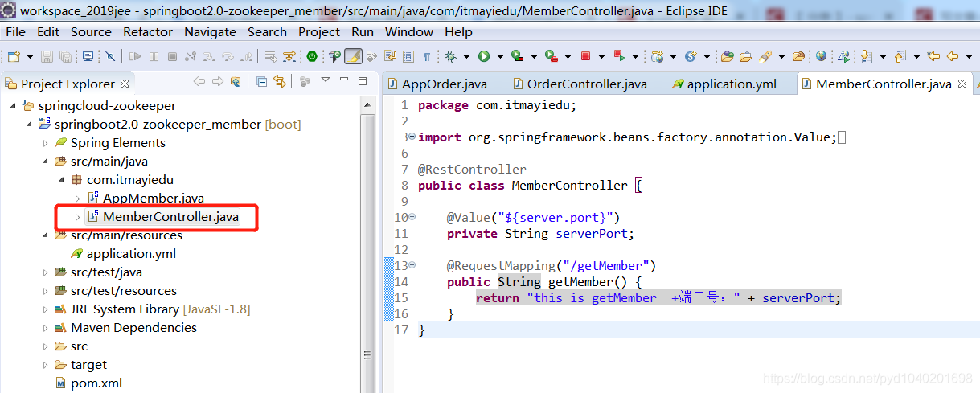Click the Last Edit Location icon
980x393 pixels.
pos(933,56)
